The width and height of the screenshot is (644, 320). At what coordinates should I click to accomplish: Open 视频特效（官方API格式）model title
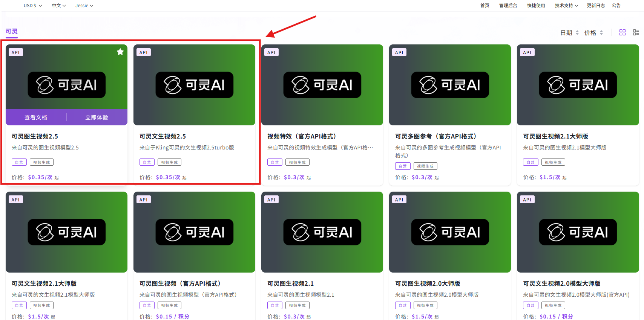coord(302,136)
